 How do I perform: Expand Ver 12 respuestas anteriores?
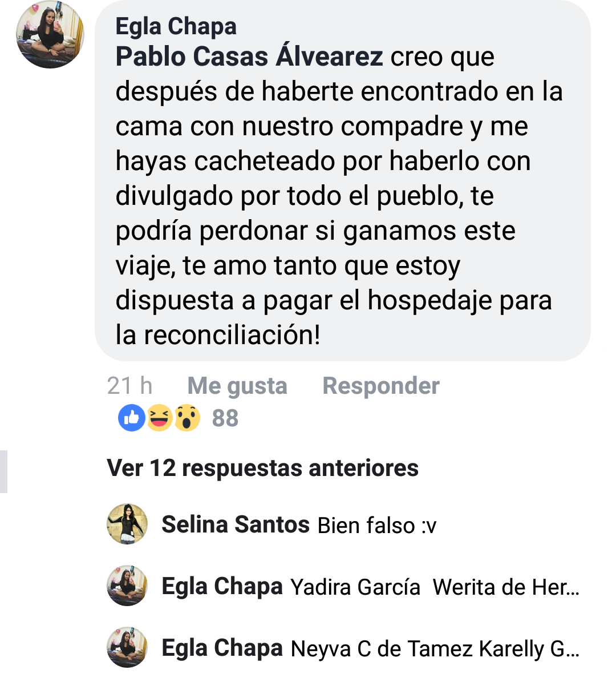pos(263,468)
